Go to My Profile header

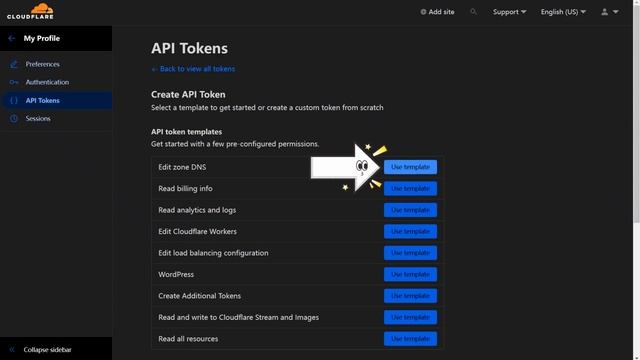click(x=42, y=38)
